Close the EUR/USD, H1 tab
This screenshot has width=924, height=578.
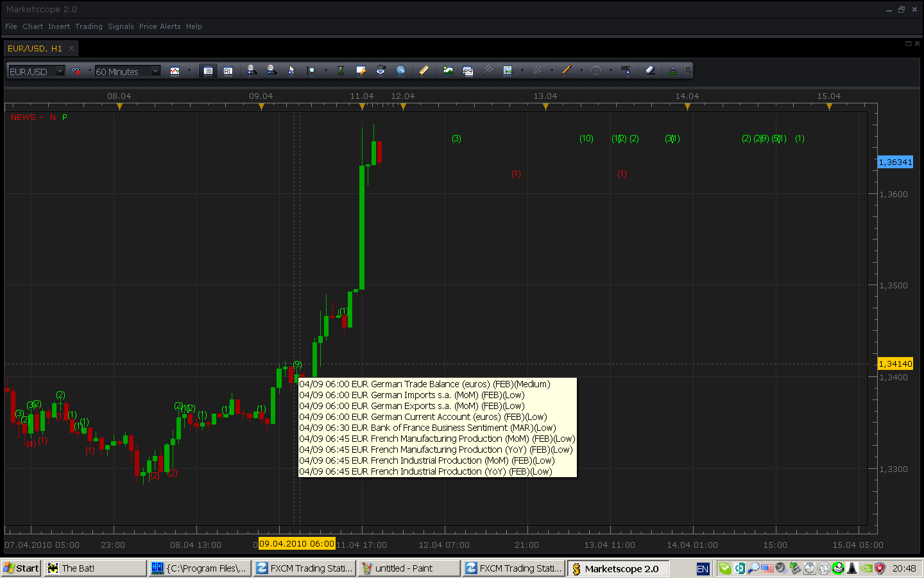[x=71, y=48]
